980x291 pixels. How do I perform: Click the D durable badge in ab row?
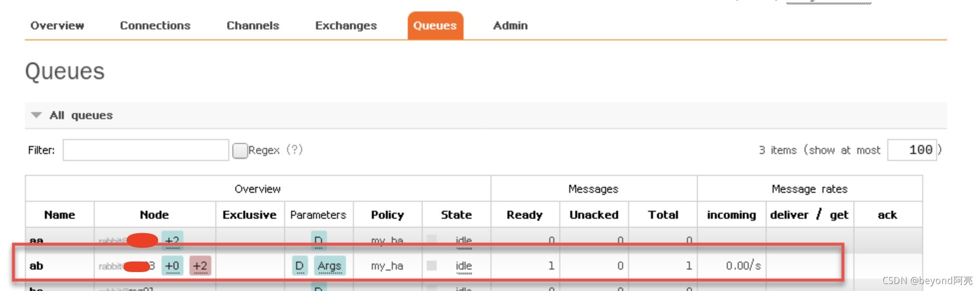point(300,266)
